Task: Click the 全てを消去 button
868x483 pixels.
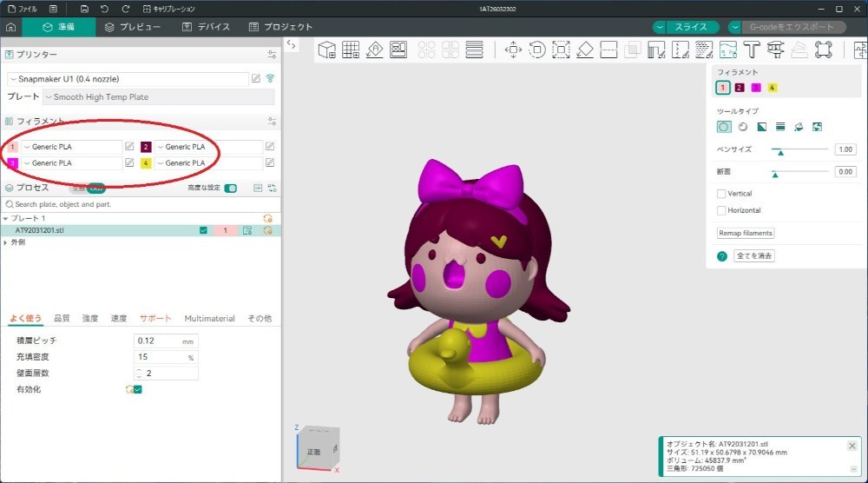Action: pyautogui.click(x=754, y=256)
